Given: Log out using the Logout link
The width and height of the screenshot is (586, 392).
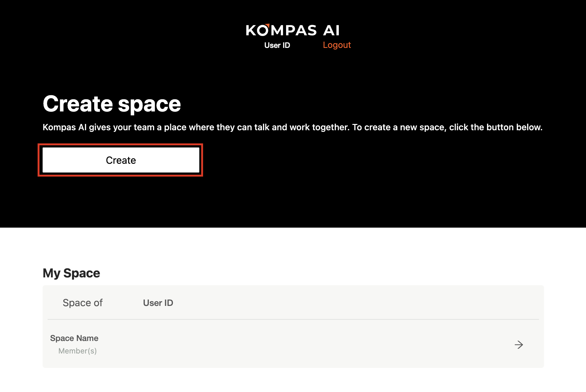Looking at the screenshot, I should 337,45.
